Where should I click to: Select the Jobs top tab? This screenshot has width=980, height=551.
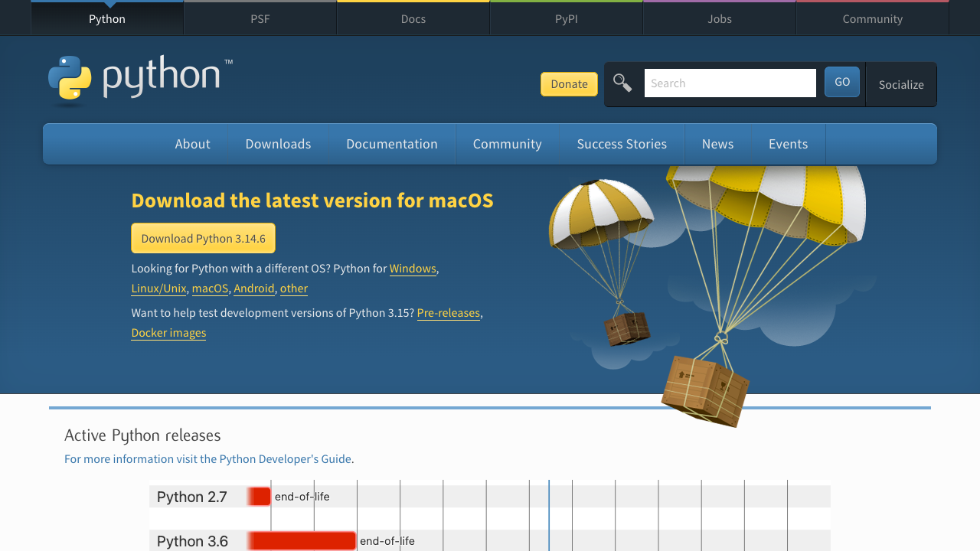pyautogui.click(x=720, y=18)
